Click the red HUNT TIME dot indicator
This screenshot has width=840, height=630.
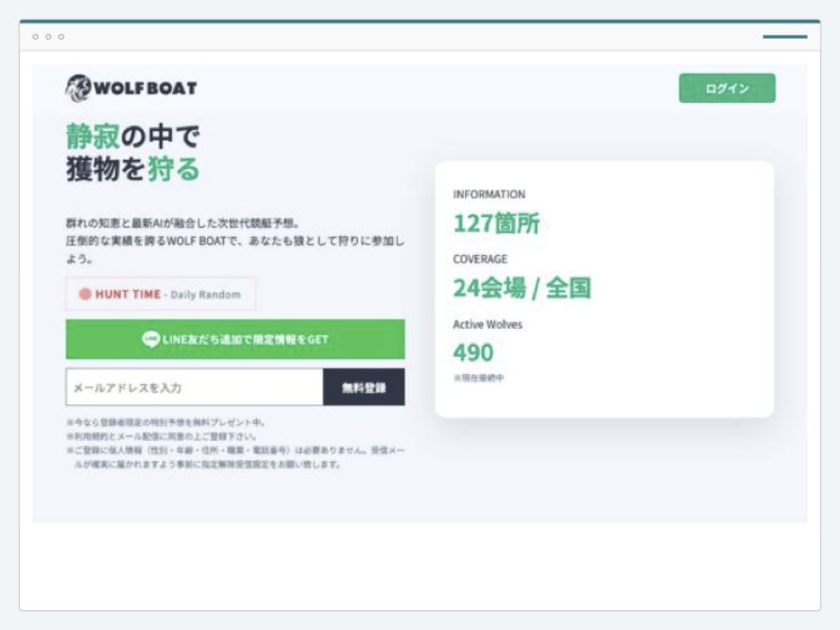85,294
